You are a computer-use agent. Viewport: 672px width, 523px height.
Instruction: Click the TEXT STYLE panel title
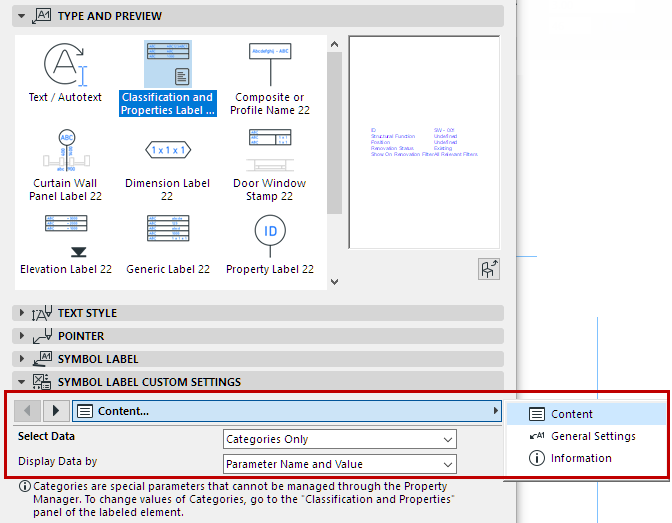pos(87,313)
